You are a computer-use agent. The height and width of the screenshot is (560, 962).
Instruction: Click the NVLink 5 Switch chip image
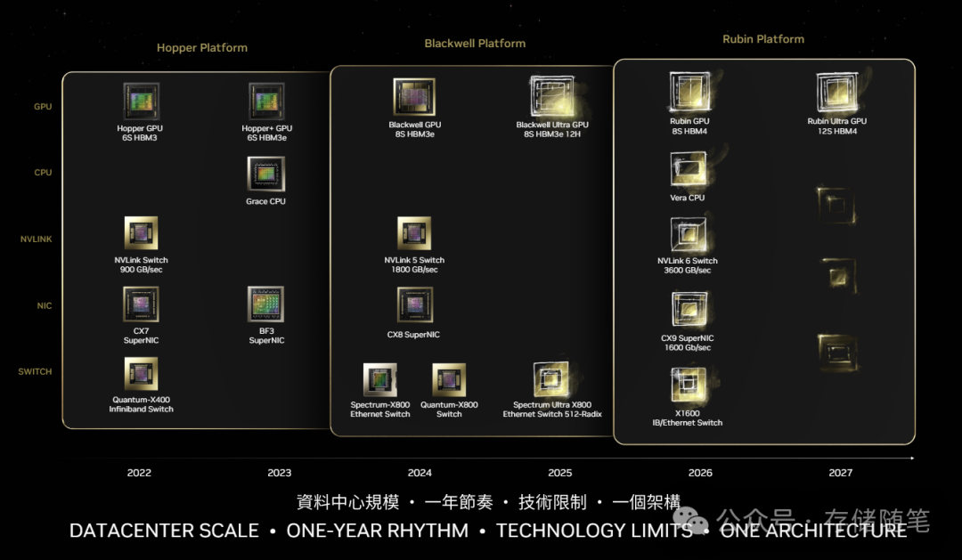[x=414, y=233]
